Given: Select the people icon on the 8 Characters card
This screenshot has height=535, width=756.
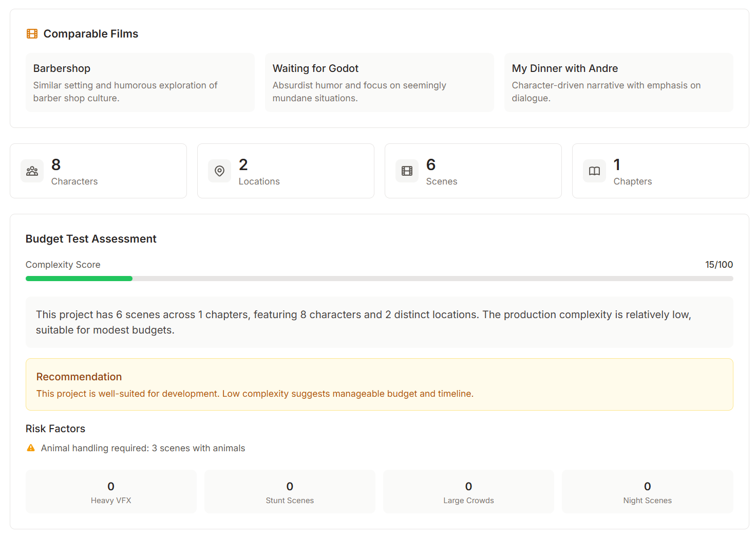Looking at the screenshot, I should [32, 171].
